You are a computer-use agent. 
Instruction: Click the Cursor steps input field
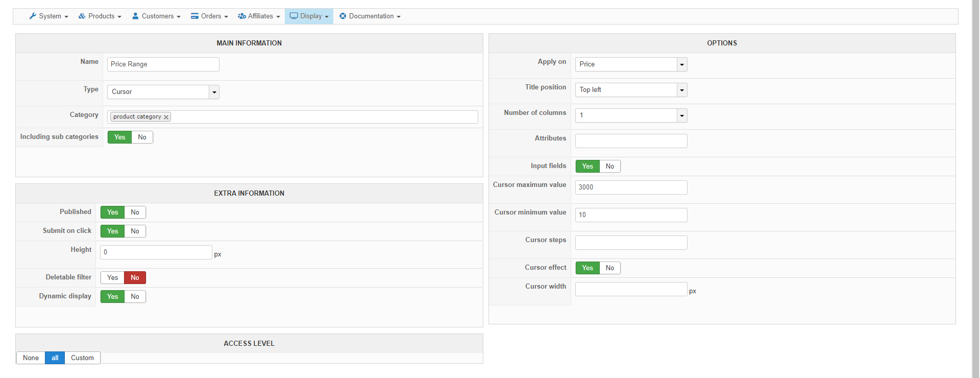(x=631, y=243)
